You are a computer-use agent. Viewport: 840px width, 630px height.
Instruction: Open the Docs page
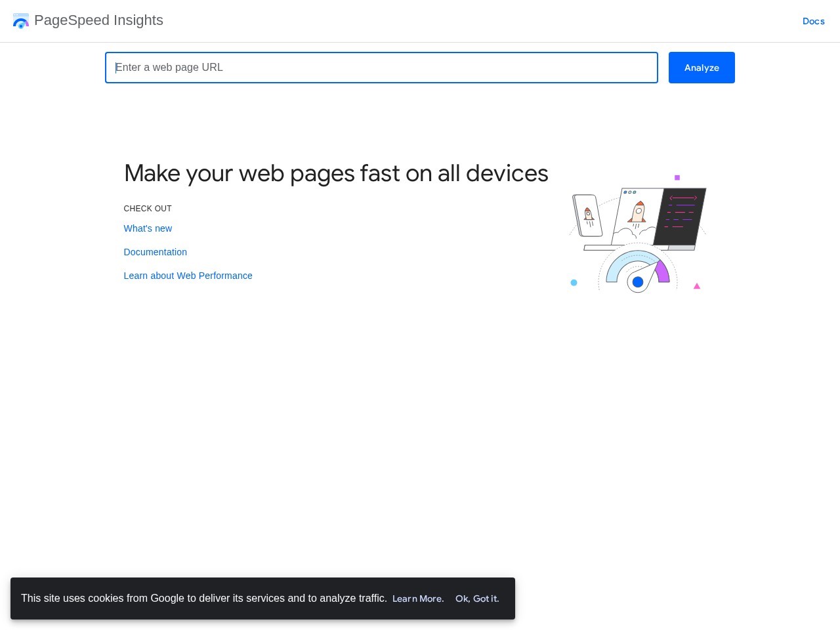(x=813, y=21)
